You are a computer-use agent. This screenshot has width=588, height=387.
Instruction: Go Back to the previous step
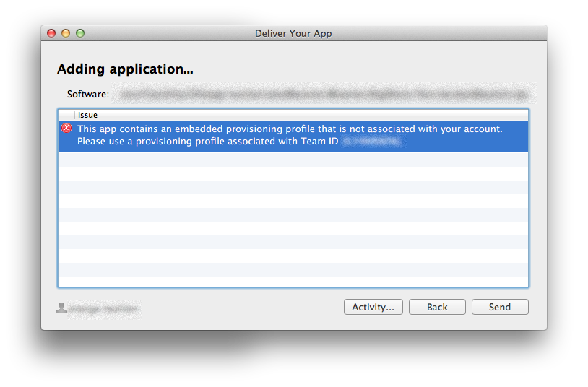coord(437,307)
